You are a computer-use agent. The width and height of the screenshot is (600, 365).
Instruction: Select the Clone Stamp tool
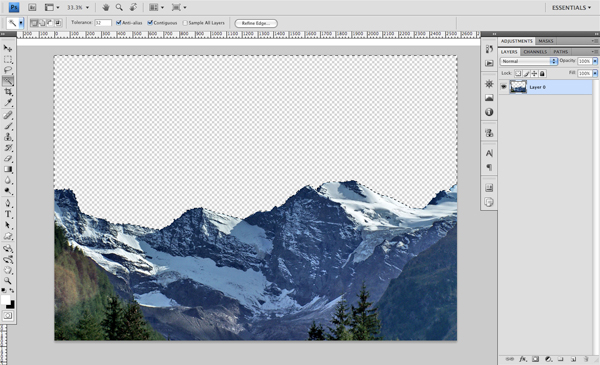pyautogui.click(x=8, y=137)
